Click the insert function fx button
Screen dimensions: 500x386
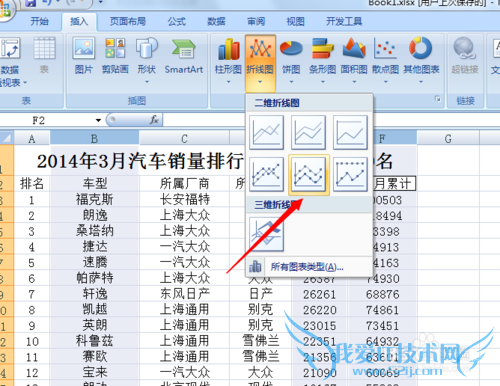[154, 120]
